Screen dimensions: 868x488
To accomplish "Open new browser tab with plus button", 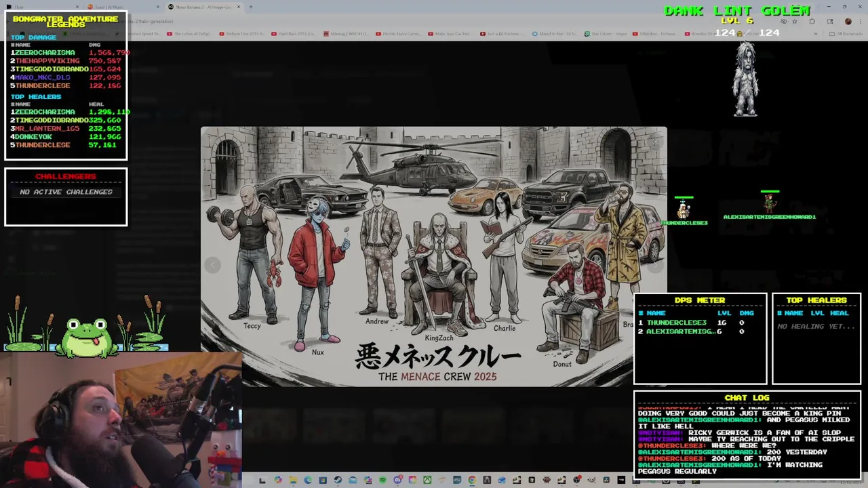I will pos(250,7).
